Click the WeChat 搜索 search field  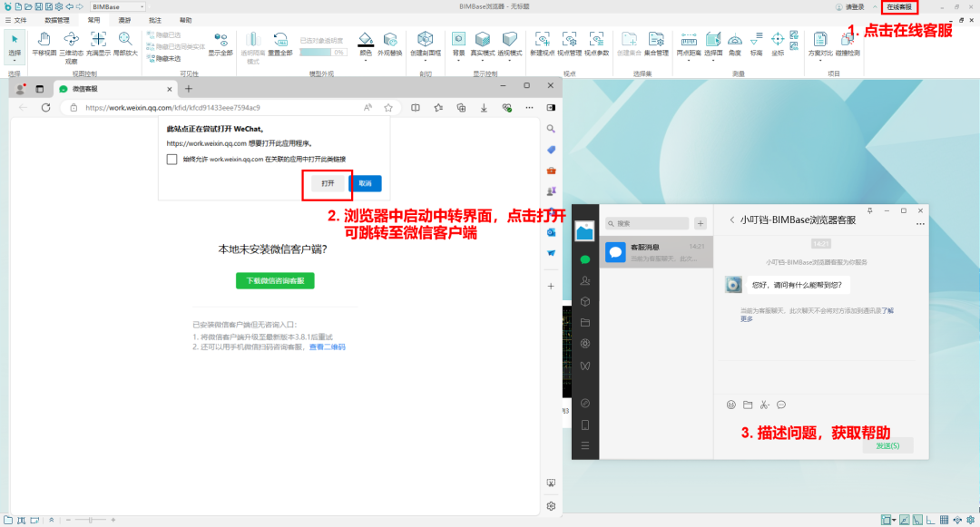[647, 223]
